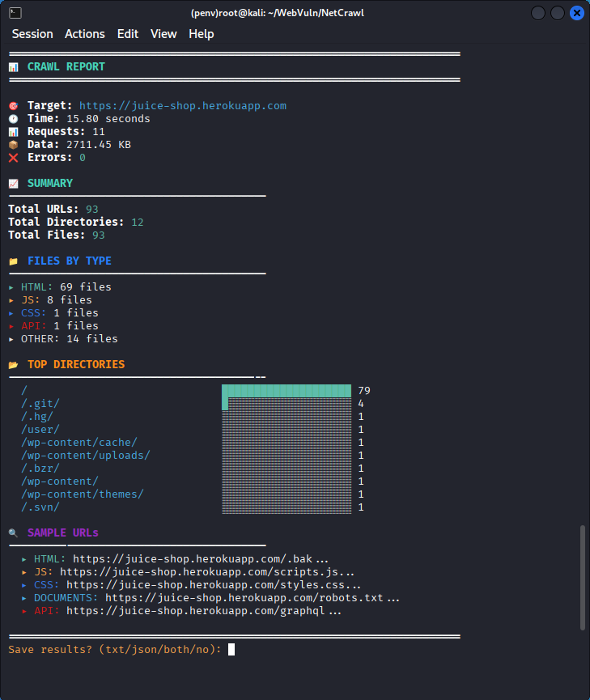
Task: Click the target emoji icon beside Target
Action: (13, 106)
